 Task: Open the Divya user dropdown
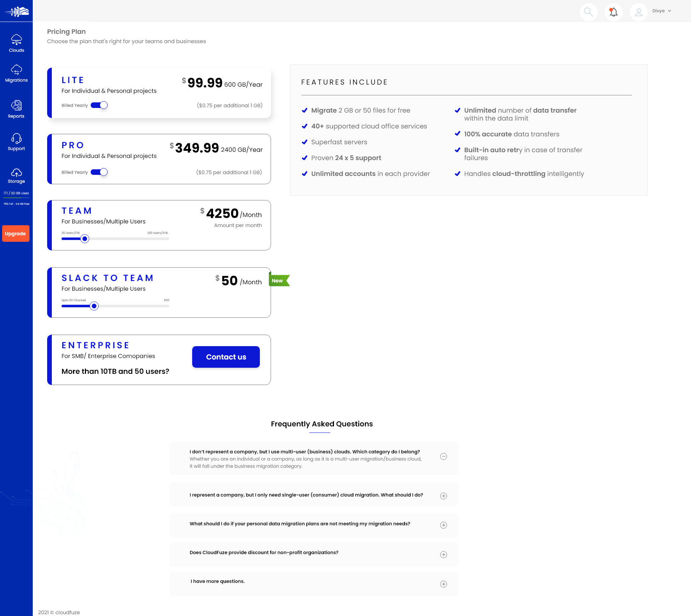[661, 11]
